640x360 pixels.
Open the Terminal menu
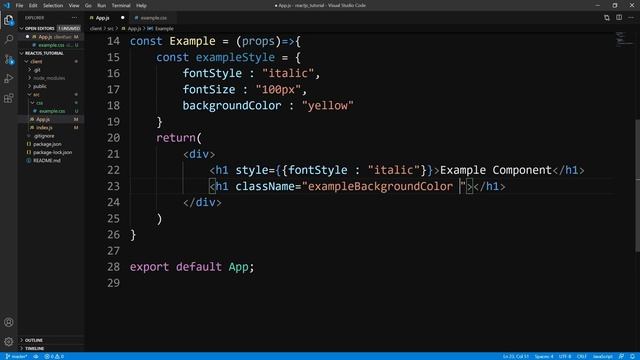pos(121,5)
